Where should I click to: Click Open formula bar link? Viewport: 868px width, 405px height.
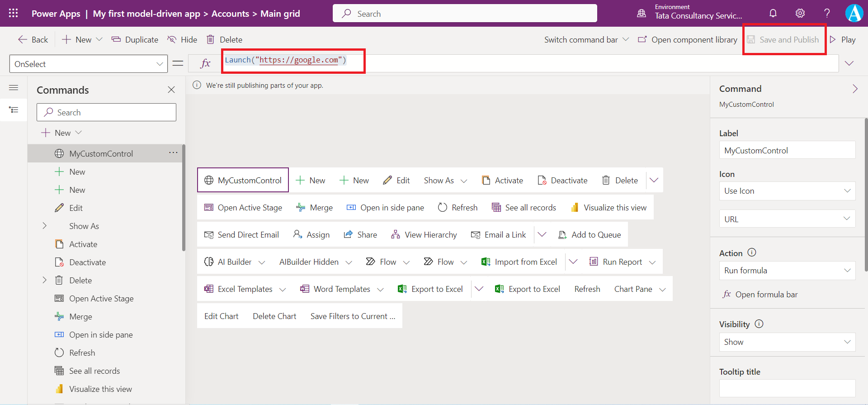766,295
